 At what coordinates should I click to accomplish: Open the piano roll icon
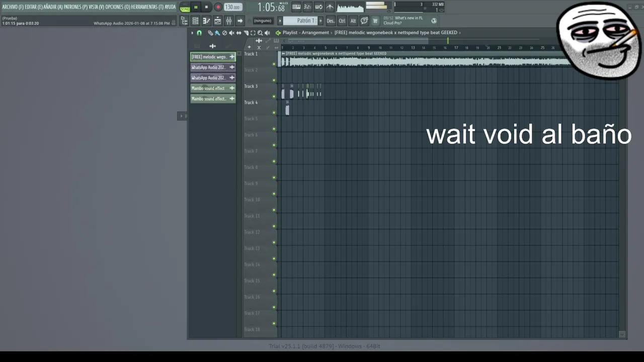[206, 21]
